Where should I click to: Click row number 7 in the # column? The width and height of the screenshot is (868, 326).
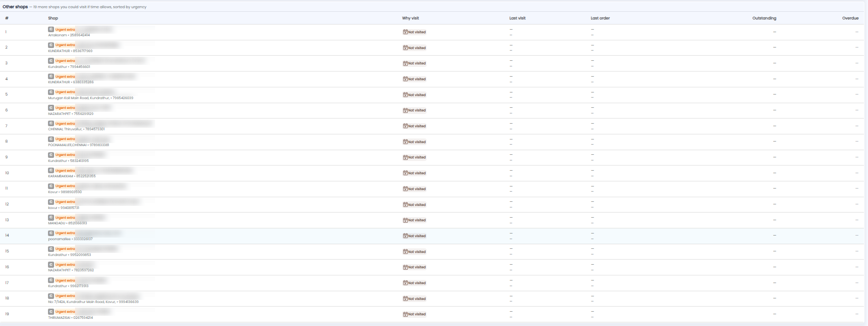[7, 126]
